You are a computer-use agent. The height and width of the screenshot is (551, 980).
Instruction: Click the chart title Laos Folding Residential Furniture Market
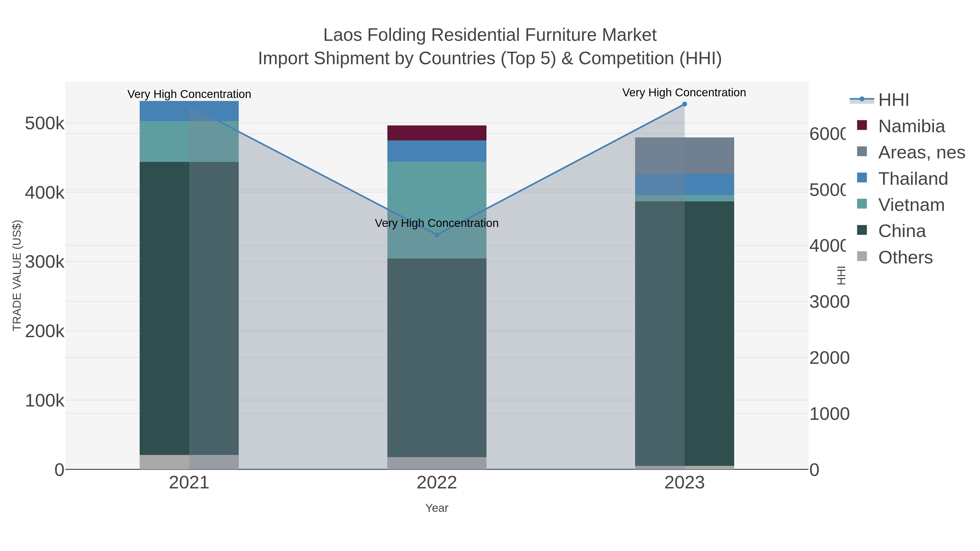coord(490,35)
